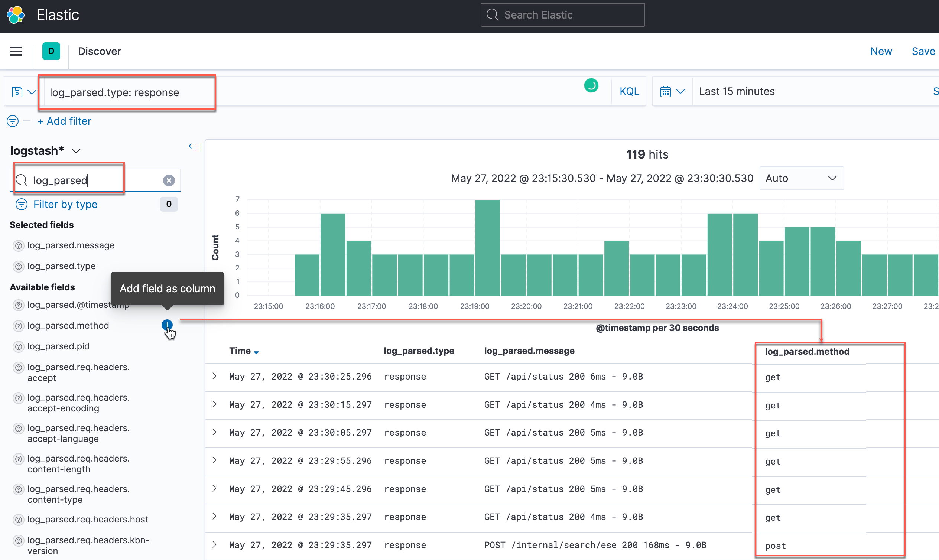This screenshot has width=939, height=560.
Task: Sort results by the Time column
Action: [x=244, y=351]
